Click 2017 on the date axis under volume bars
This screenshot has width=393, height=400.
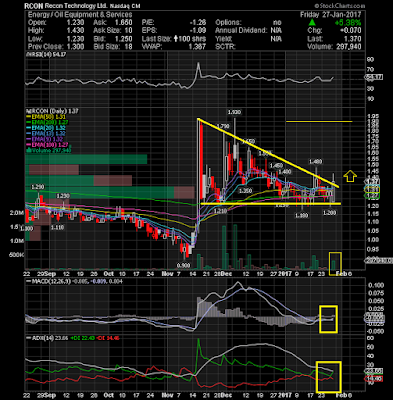pos(285,274)
